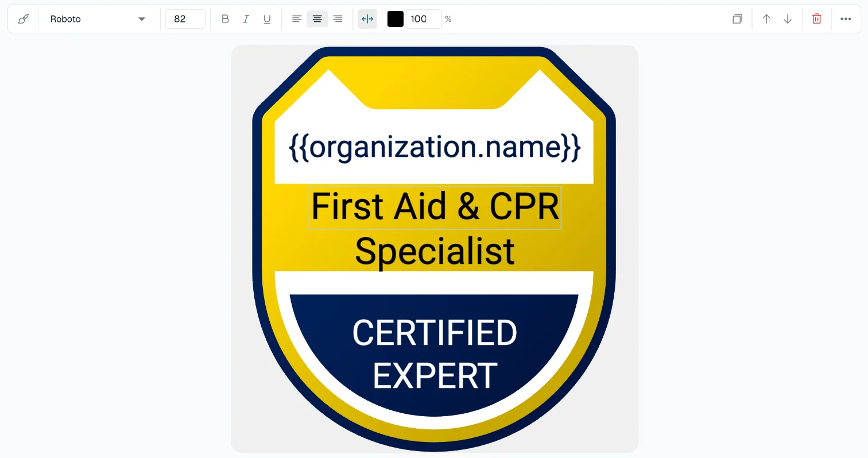Select center text alignment
868x458 pixels.
317,19
